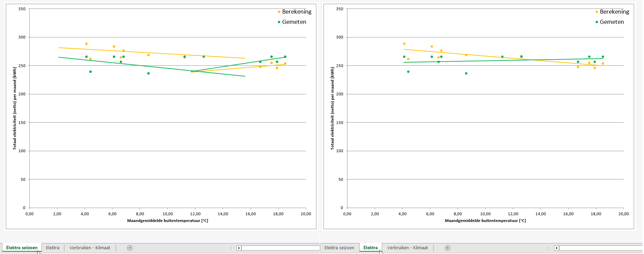Switch to Elektra tab in left window
644x254 pixels.
(x=53, y=248)
